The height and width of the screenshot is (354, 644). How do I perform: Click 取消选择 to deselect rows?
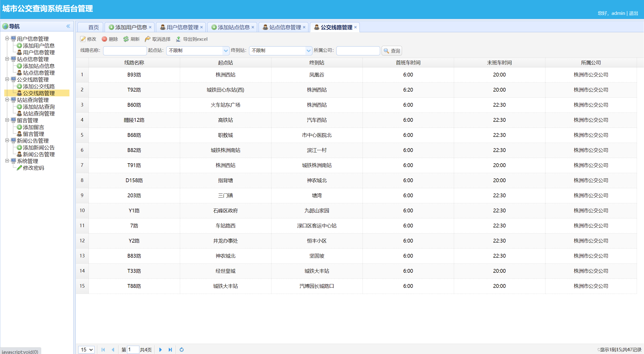point(158,39)
